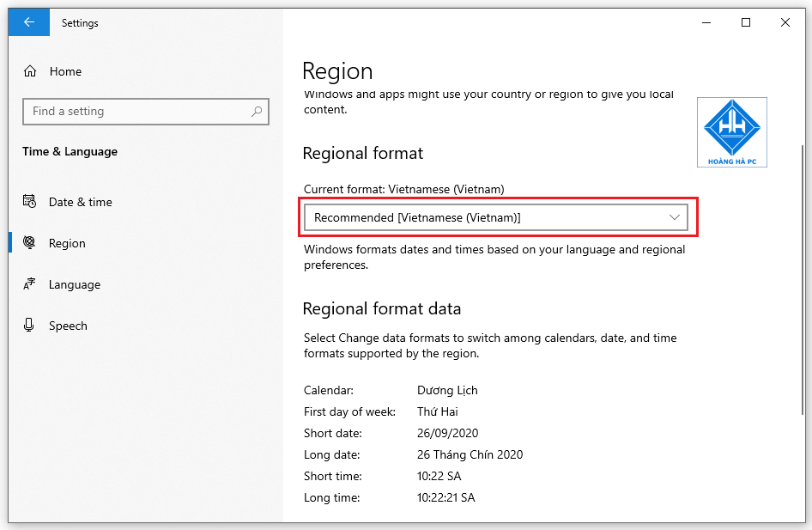Open Date & time settings via clock icon

pyautogui.click(x=31, y=202)
